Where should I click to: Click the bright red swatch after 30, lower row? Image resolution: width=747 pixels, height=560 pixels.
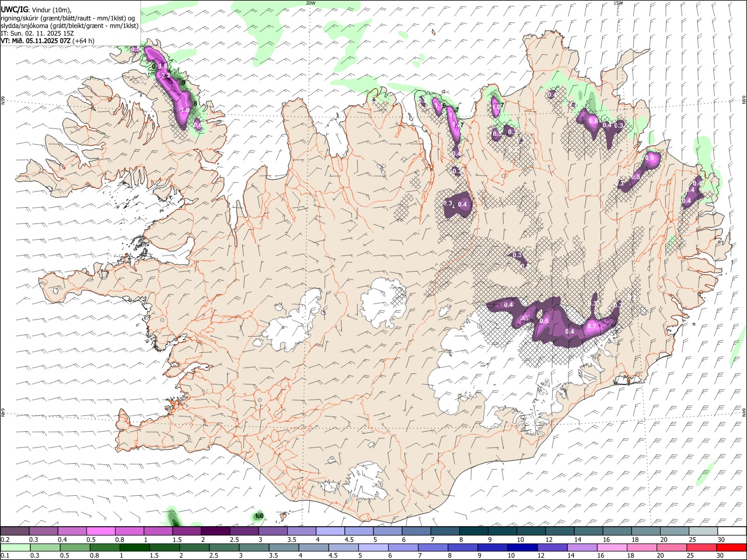point(731,547)
